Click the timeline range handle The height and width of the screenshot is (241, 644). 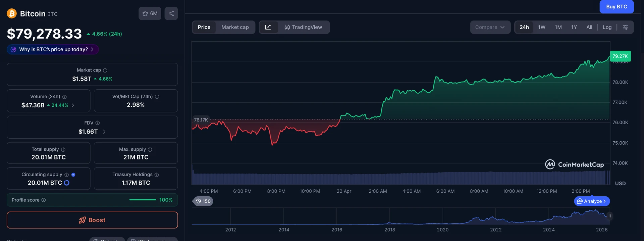click(609, 216)
